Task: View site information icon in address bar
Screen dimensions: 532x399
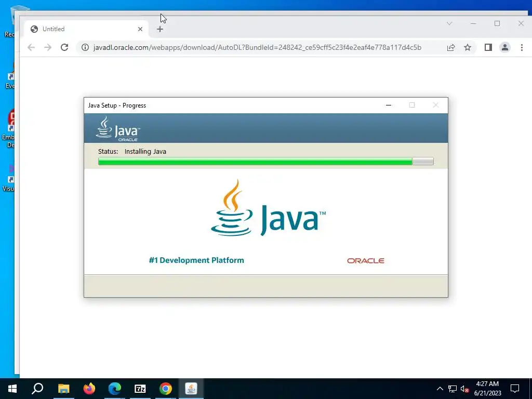Action: [x=85, y=47]
